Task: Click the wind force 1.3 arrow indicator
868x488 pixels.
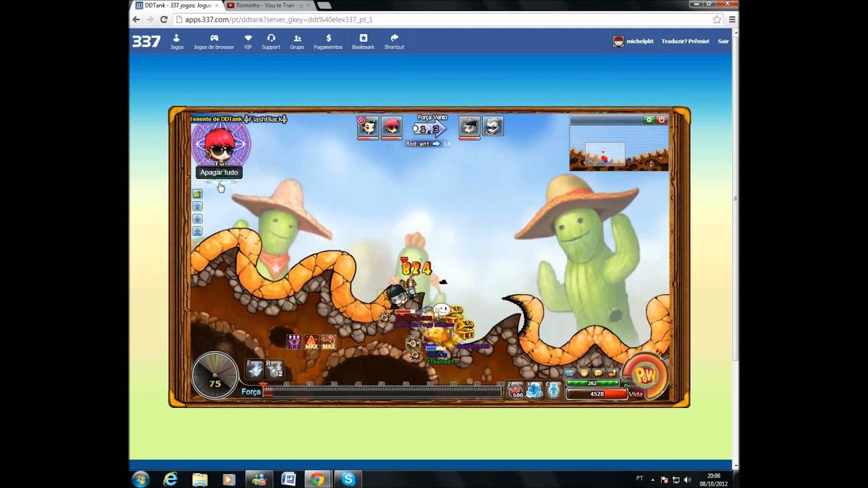Action: point(430,129)
